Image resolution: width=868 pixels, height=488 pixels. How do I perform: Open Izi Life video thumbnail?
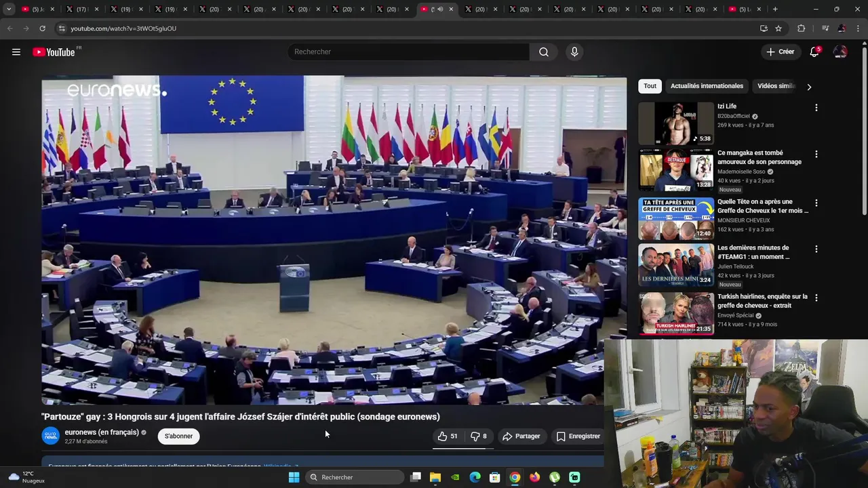[676, 123]
